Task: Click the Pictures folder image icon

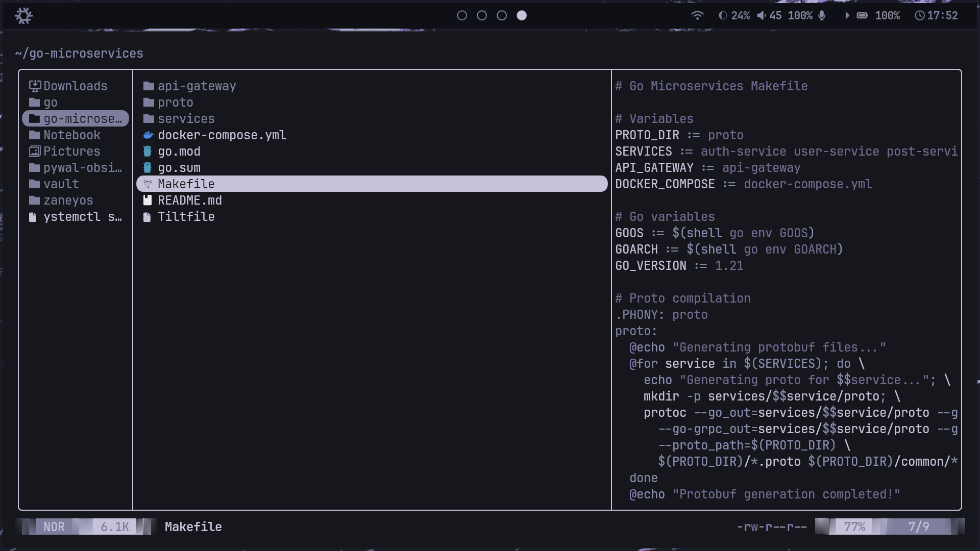Action: coord(35,151)
